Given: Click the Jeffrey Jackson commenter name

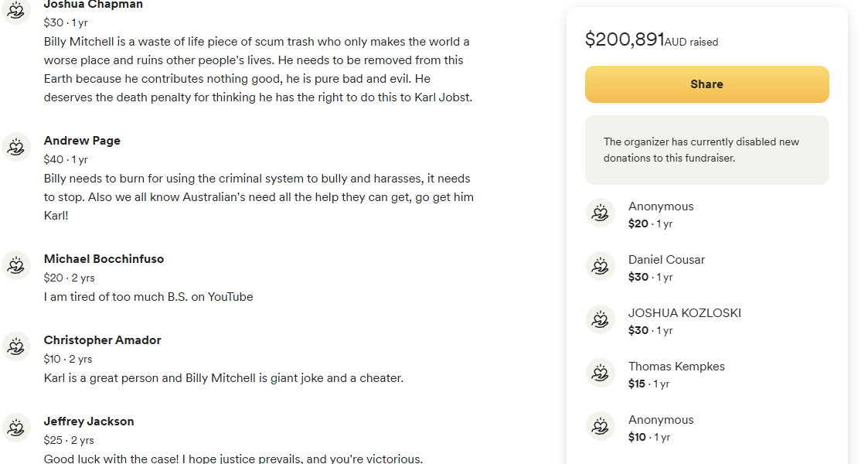Looking at the screenshot, I should click(x=89, y=421).
